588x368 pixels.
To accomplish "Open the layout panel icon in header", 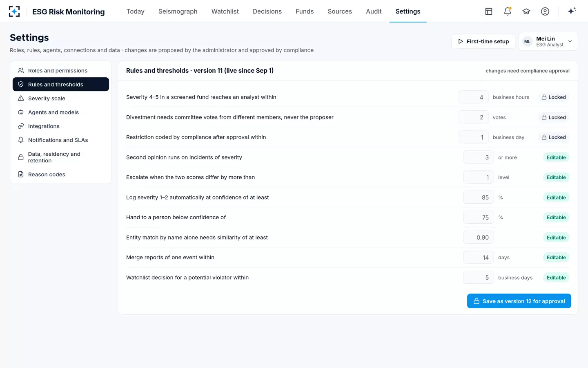I will [x=489, y=11].
